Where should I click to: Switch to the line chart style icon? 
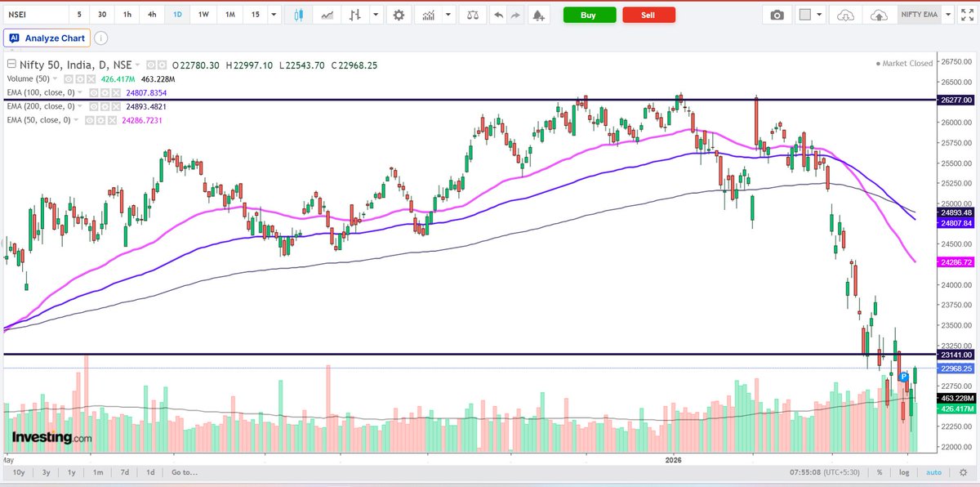point(327,15)
